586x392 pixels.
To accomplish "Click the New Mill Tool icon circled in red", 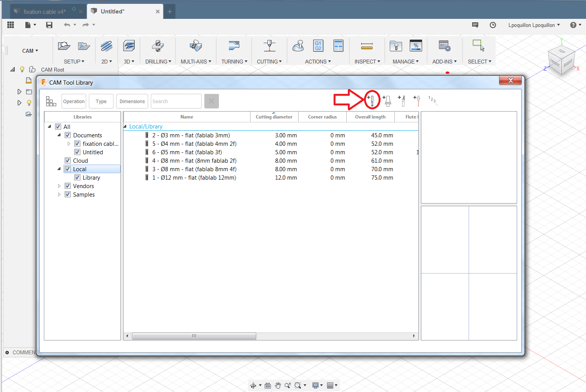I will 372,100.
